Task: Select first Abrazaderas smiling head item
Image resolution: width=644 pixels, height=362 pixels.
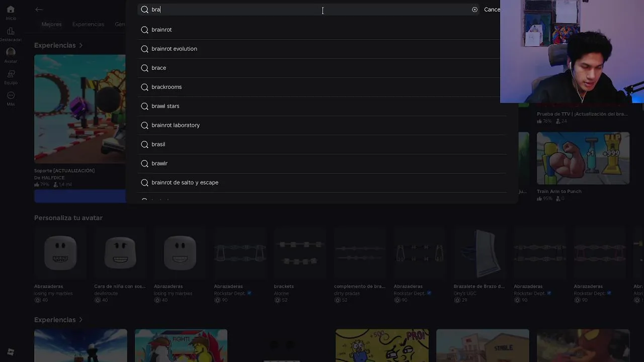Action: tap(60, 253)
